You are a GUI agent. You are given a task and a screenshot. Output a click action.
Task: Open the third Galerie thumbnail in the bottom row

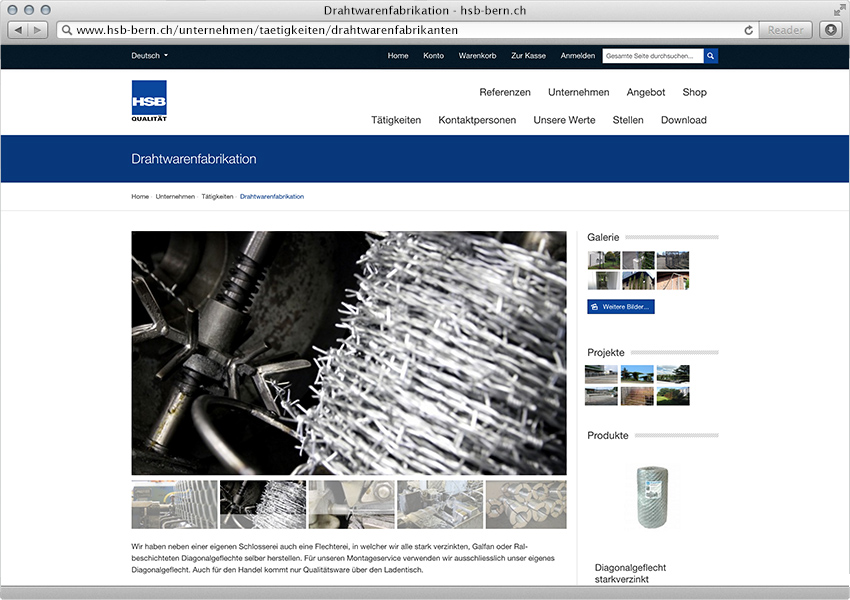[x=673, y=280]
